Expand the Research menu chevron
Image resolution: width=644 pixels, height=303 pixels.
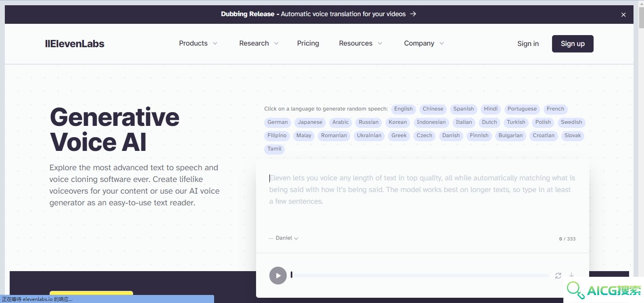click(x=276, y=44)
